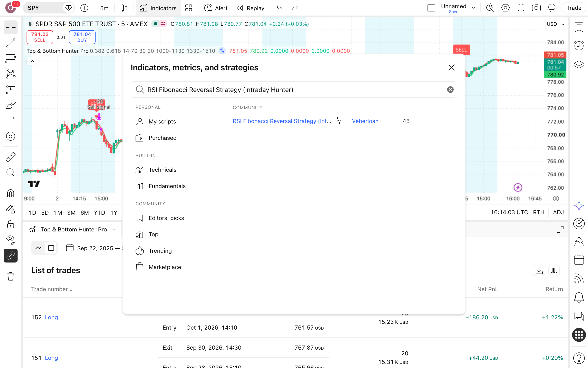Open chart settings gear in top bar
The width and height of the screenshot is (588, 368).
tap(505, 8)
